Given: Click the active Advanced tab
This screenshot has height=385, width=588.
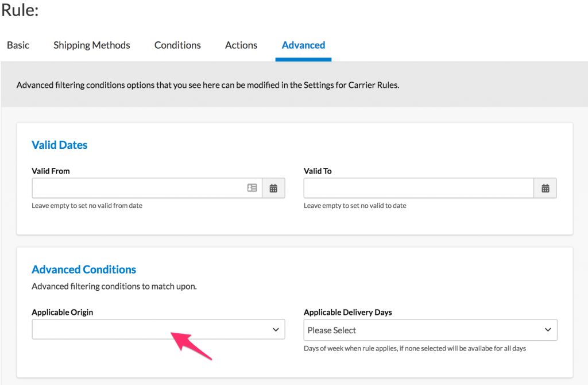Looking at the screenshot, I should (303, 45).
